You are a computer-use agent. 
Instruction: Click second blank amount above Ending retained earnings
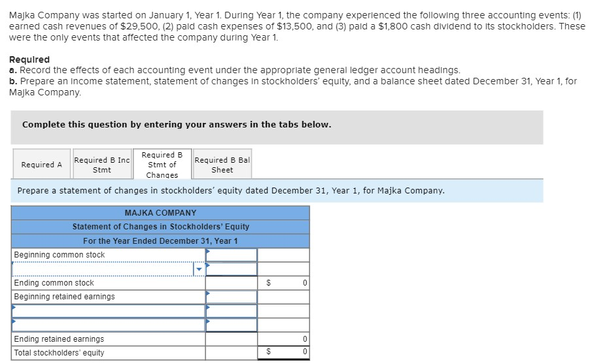[232, 325]
